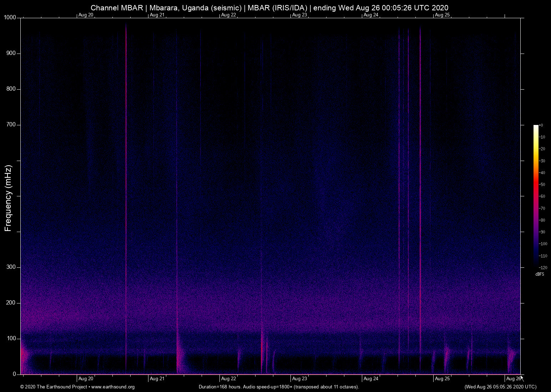Click the bottom-right Wed Aug 26 05:05:26 timestamp

coord(500,387)
